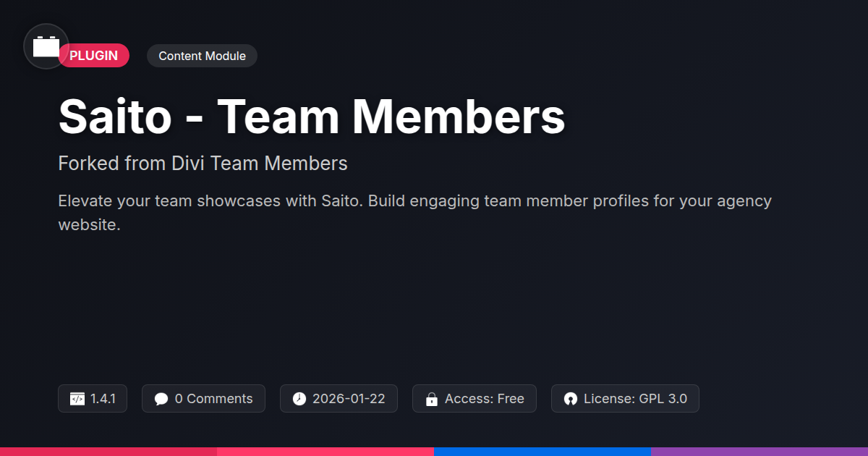Click the 1.4.1 version badge
Viewport: 868px width, 456px height.
click(93, 399)
